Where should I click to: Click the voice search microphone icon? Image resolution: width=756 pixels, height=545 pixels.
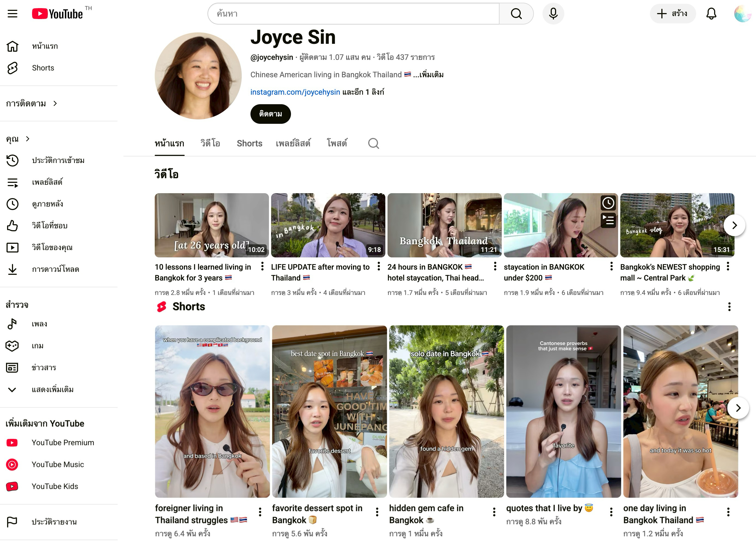pyautogui.click(x=553, y=14)
